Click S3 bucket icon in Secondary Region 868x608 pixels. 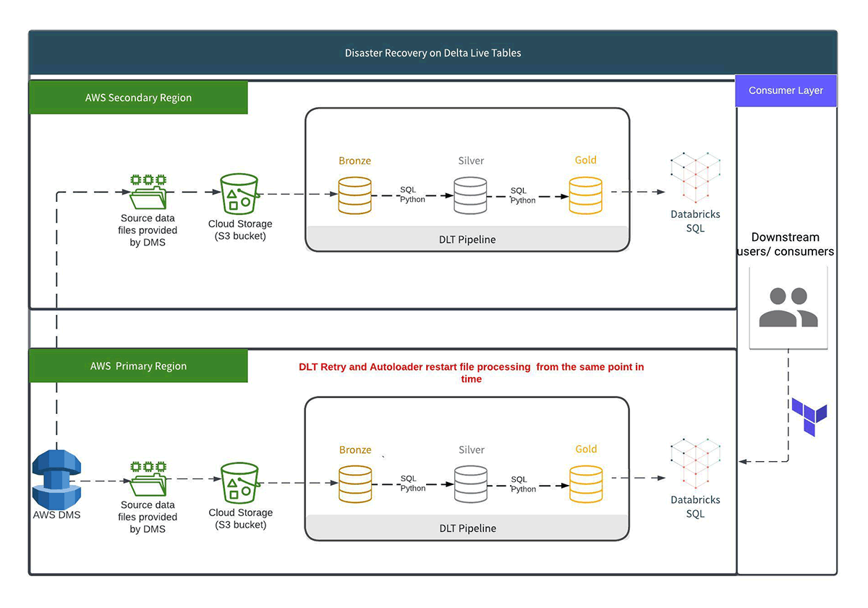[239, 193]
